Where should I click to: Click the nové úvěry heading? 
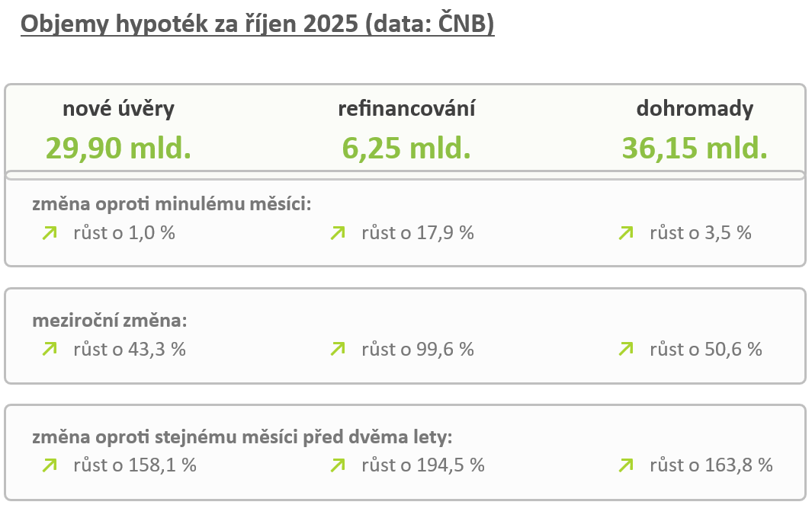tap(118, 109)
